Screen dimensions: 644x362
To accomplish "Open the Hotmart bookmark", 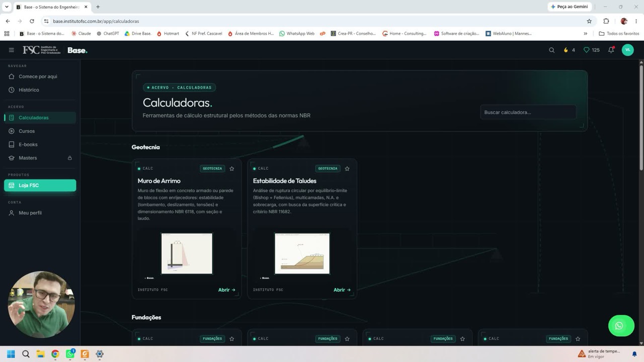I will pyautogui.click(x=168, y=34).
